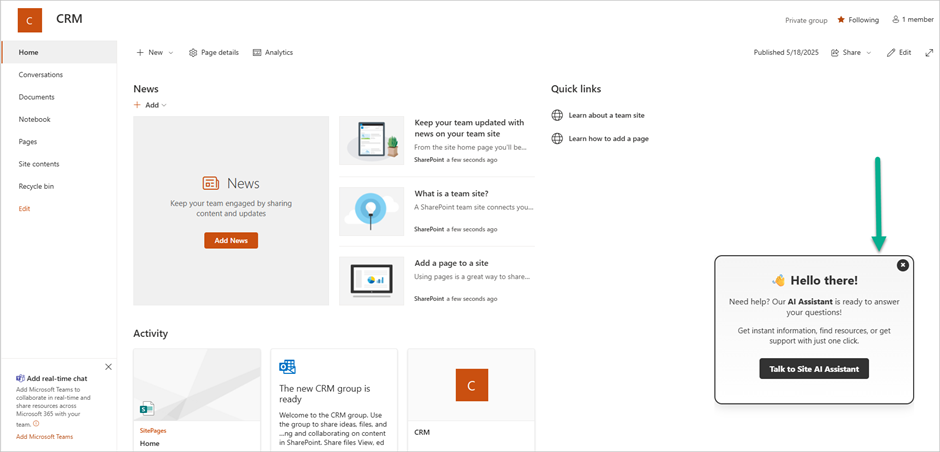Click the News section heading
940x452 pixels.
146,89
